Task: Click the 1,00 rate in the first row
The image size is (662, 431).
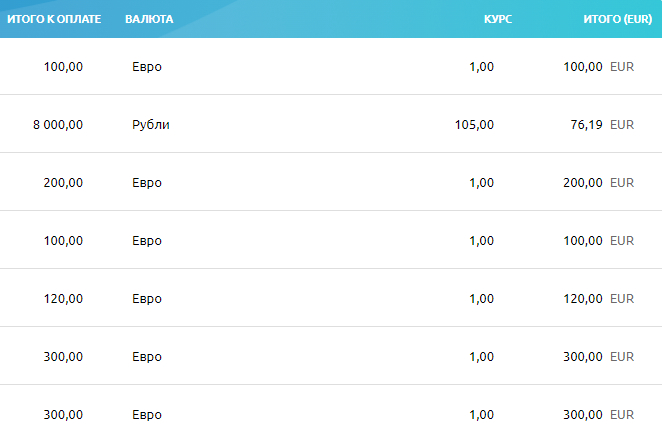Action: pyautogui.click(x=482, y=67)
